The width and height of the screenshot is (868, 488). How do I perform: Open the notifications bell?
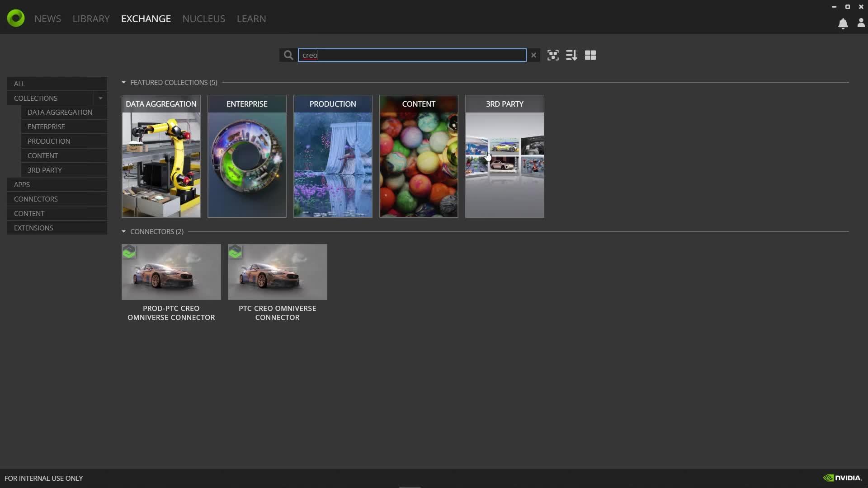(x=843, y=23)
